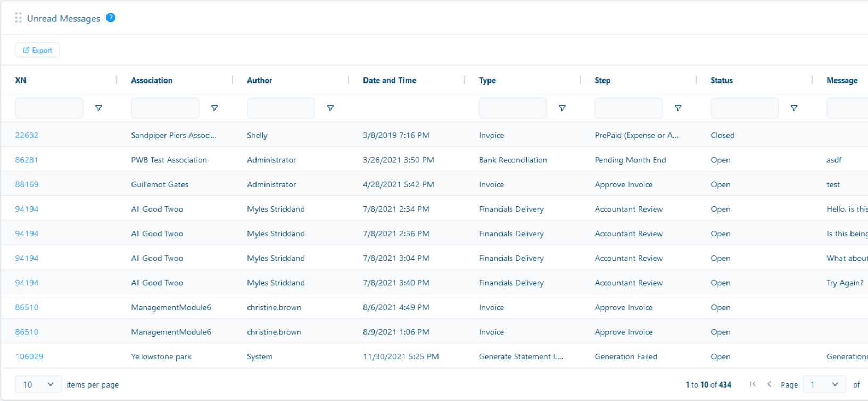Screen dimensions: 868x401
Task: Click the PrePaid (Expense or A... step cell
Action: click(x=636, y=135)
